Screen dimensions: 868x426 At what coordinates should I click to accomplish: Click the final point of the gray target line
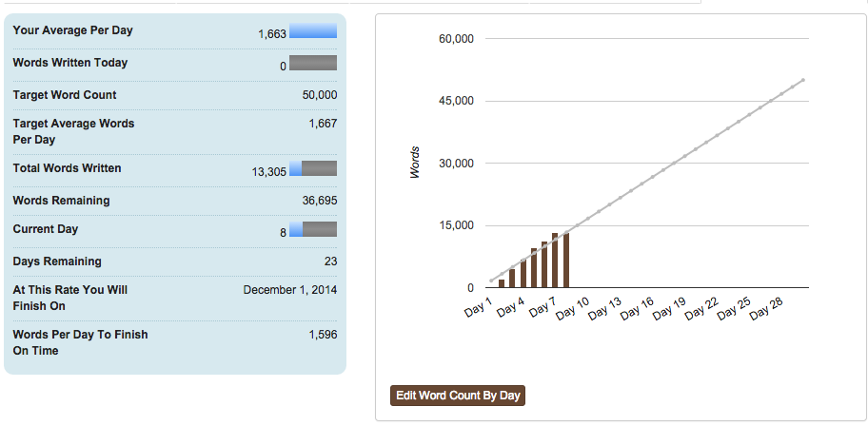click(x=803, y=80)
